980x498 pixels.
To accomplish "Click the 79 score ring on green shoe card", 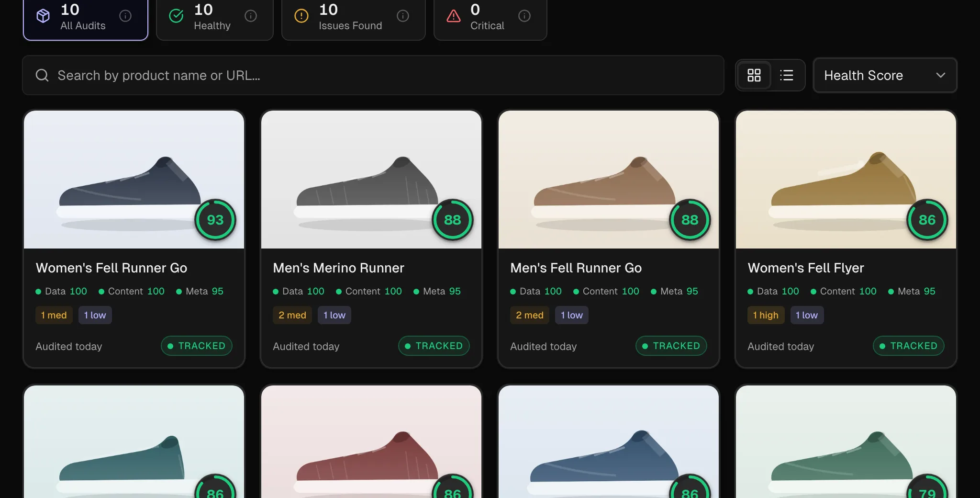I will (x=927, y=487).
